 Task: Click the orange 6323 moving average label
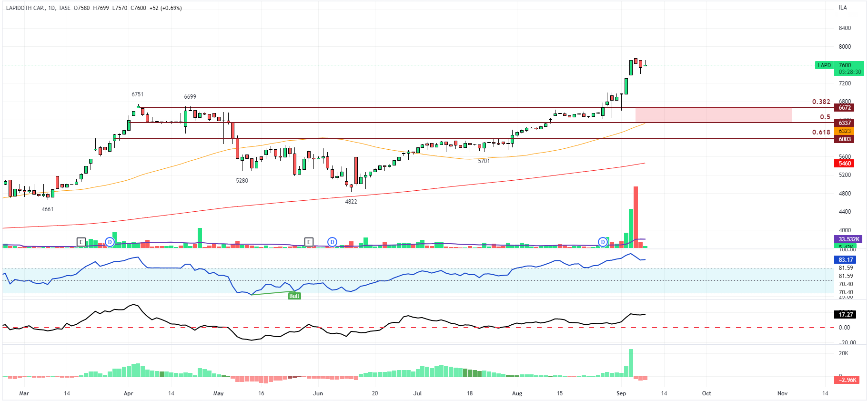point(844,131)
